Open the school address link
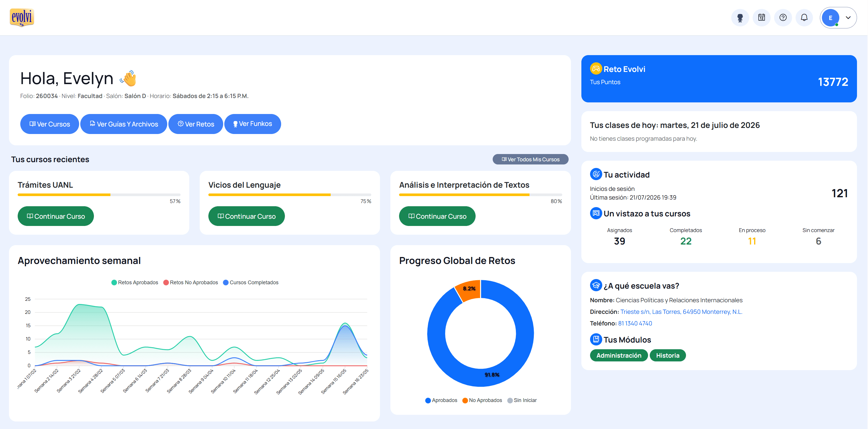Screen dimensions: 868x429 click(x=681, y=312)
